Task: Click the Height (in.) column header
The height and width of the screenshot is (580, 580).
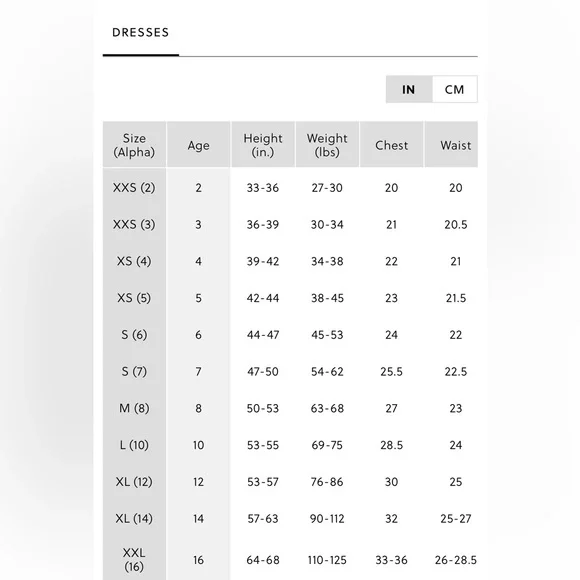Action: tap(263, 145)
